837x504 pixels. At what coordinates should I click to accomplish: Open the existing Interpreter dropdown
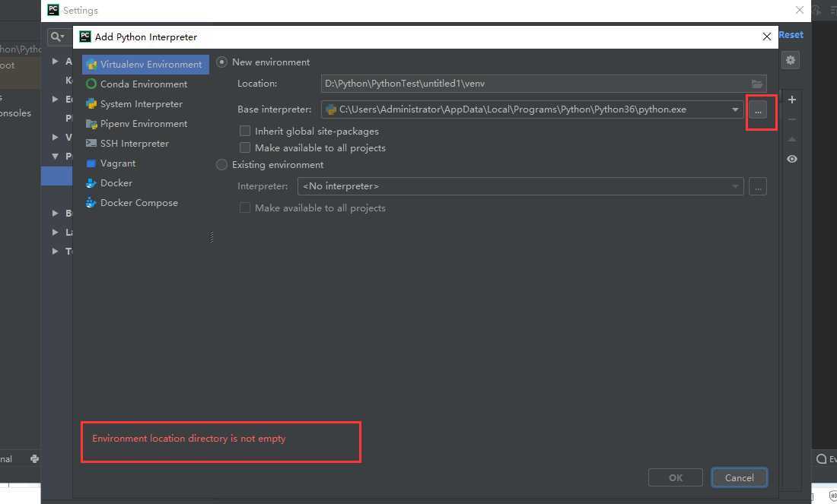pyautogui.click(x=520, y=186)
